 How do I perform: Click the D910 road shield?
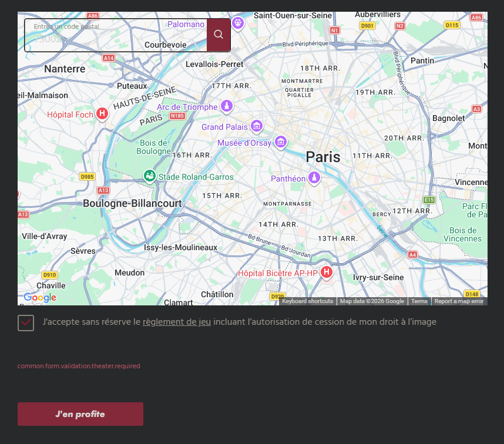49,275
